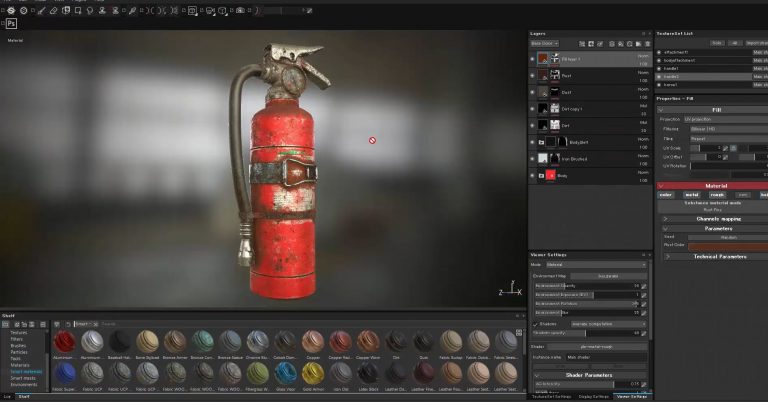Select the Gold Armor material in Shelf
This screenshot has height=402, width=768.
313,373
